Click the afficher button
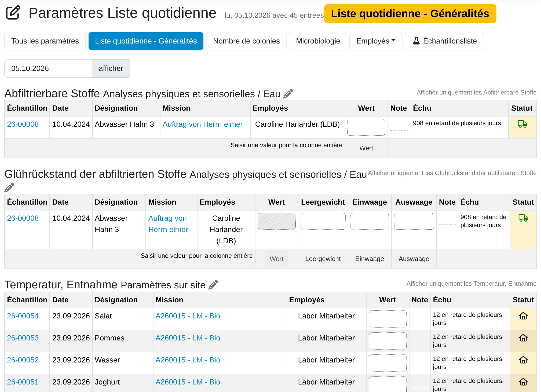 (x=111, y=68)
